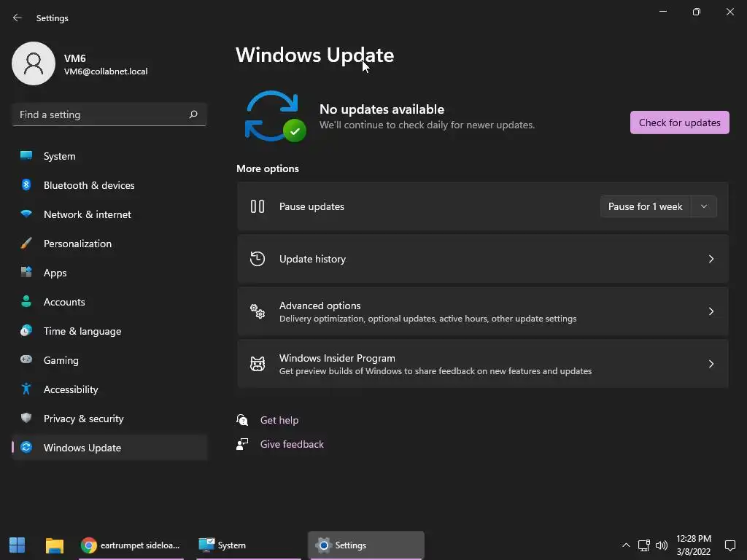The image size is (747, 560).
Task: Open File Explorer from the taskbar
Action: [x=54, y=545]
